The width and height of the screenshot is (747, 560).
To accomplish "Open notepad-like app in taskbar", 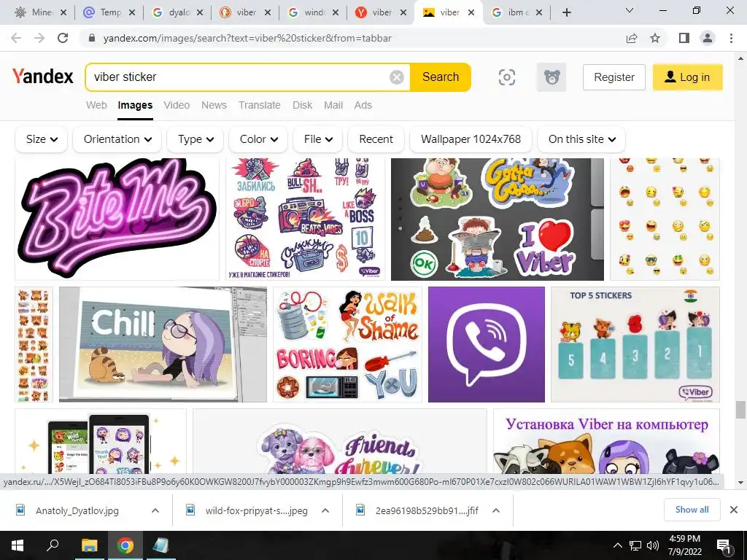I will pyautogui.click(x=160, y=545).
